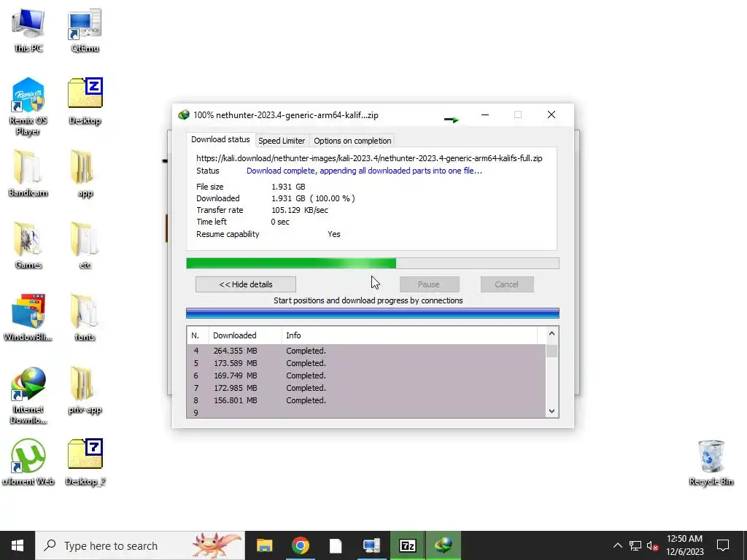Switch to Download status tab
The image size is (747, 560).
pyautogui.click(x=220, y=139)
